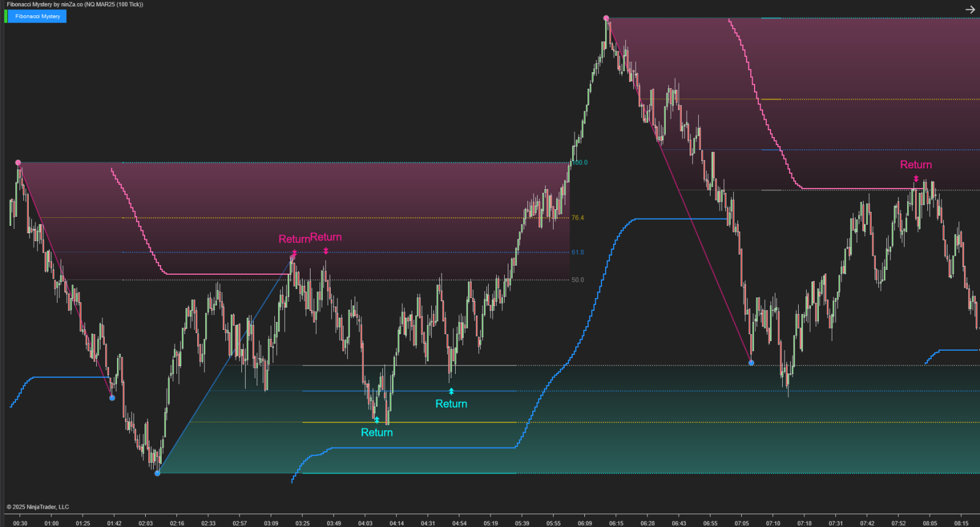Click the 07:42 time axis label
980x527 pixels.
pyautogui.click(x=867, y=523)
